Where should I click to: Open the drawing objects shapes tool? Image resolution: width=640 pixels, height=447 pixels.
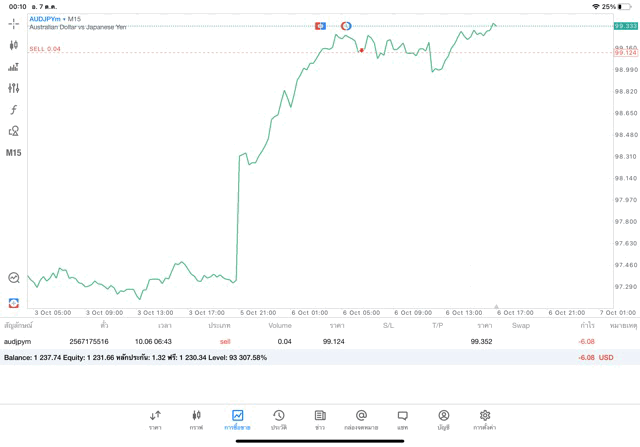14,131
